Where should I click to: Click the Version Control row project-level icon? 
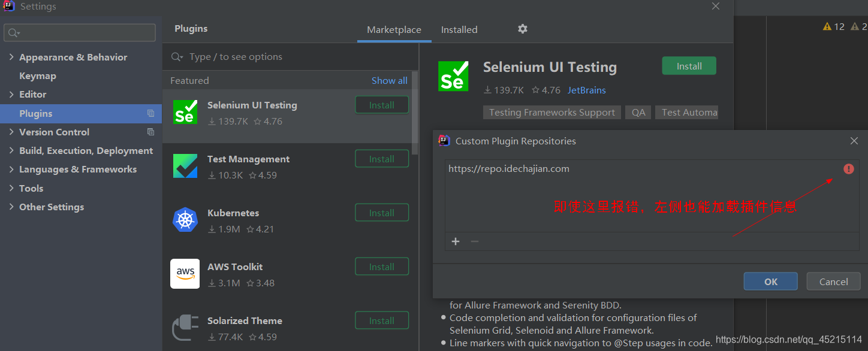point(150,132)
